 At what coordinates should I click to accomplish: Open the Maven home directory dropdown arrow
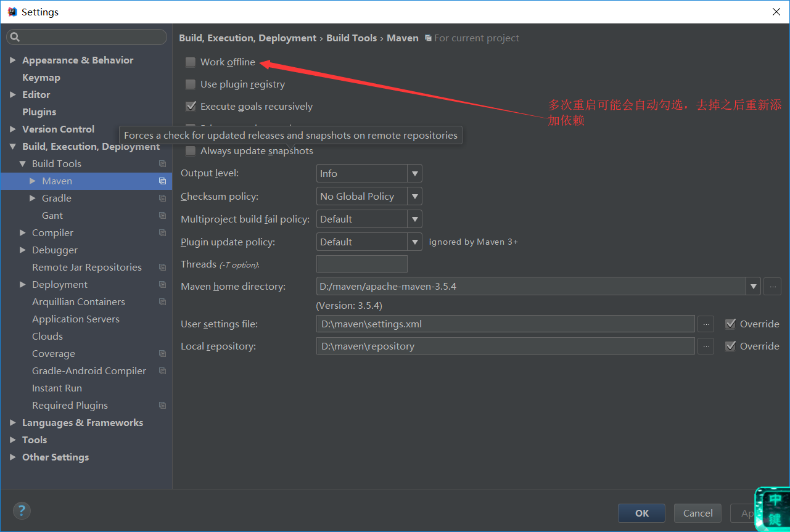click(753, 287)
